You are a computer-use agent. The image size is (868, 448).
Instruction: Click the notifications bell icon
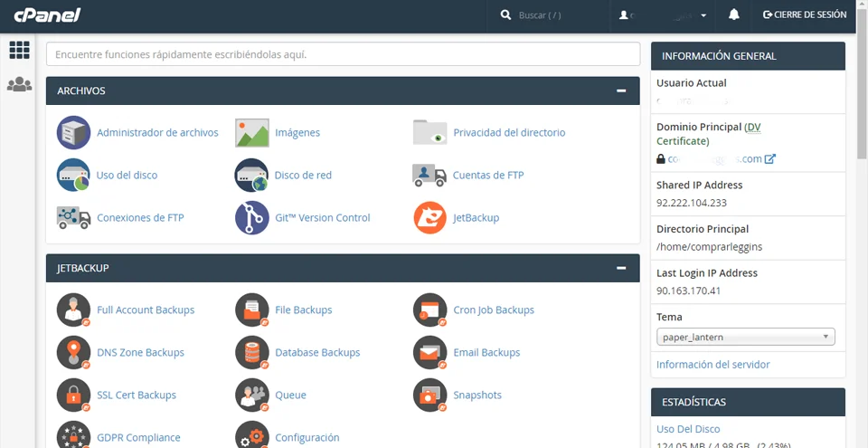point(734,15)
